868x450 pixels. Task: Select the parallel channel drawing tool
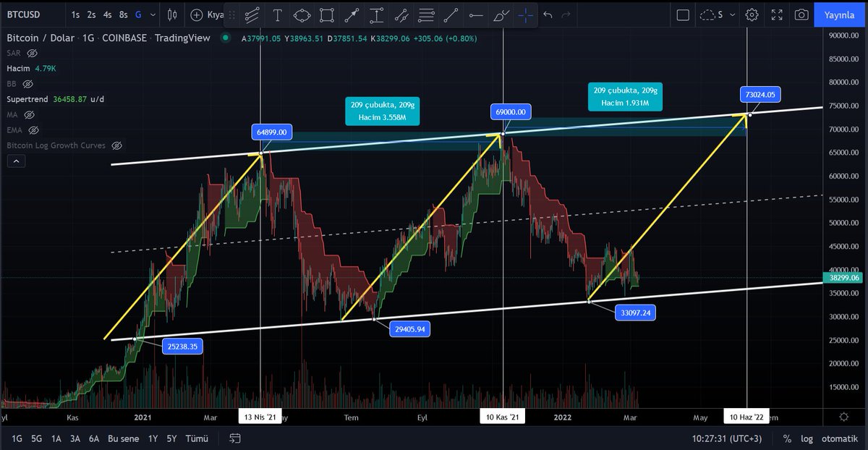tap(252, 14)
